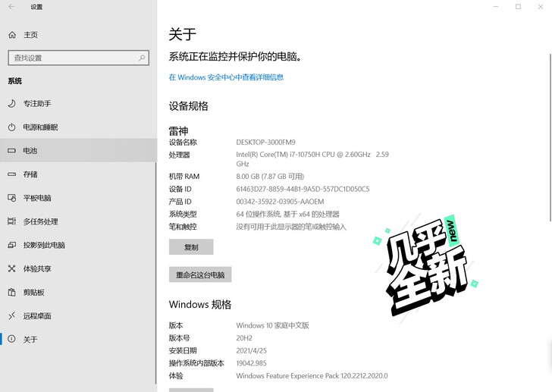
Task: Close the Settings window
Action: (541, 7)
